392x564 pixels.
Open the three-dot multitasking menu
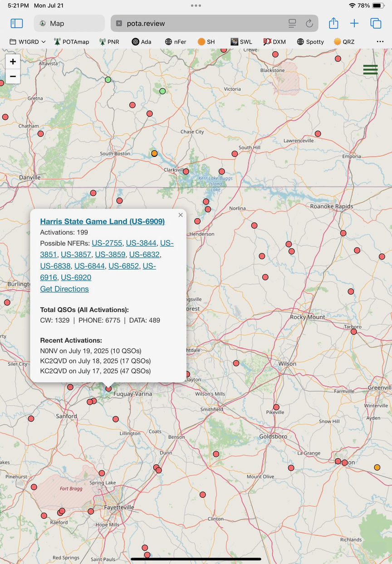pyautogui.click(x=196, y=5)
